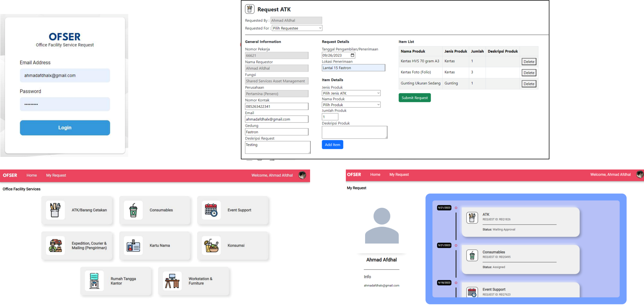This screenshot has width=644, height=306.
Task: Open the ATK request REQ1826 card
Action: (520, 222)
